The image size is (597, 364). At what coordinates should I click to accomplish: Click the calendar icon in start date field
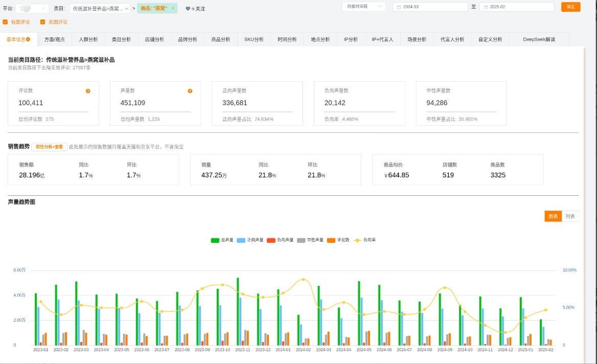coord(399,7)
